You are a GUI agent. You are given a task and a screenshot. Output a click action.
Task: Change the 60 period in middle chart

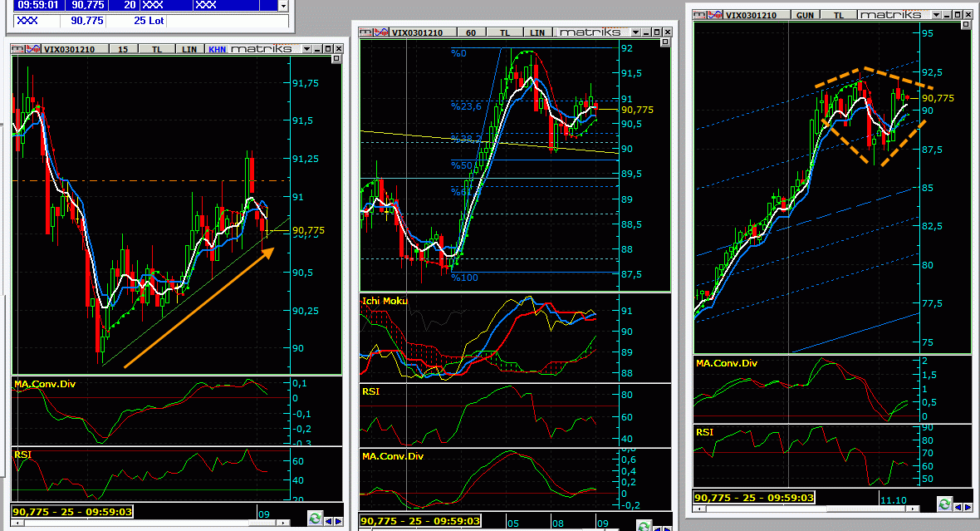click(x=471, y=32)
